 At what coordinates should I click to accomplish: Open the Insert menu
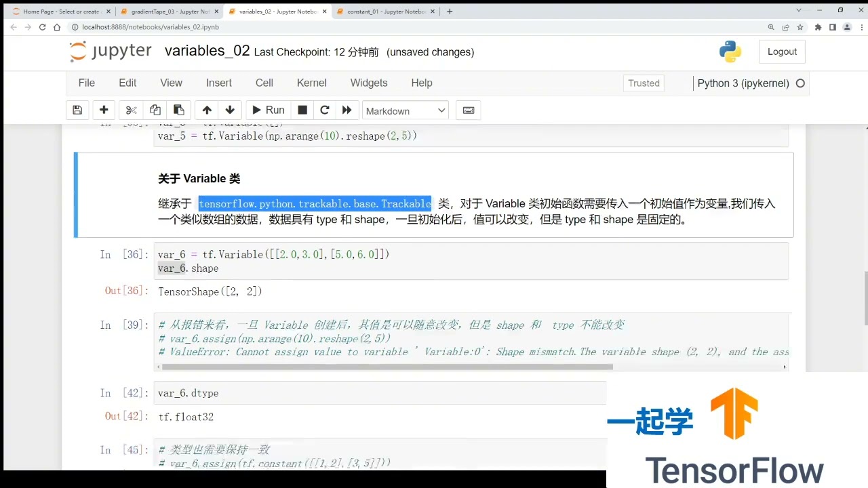tap(219, 83)
